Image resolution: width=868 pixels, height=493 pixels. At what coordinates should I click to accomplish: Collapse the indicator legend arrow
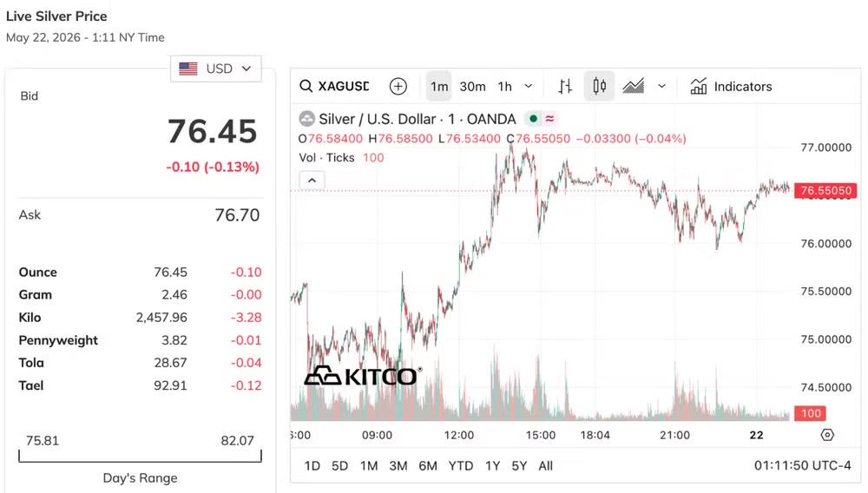pyautogui.click(x=312, y=181)
